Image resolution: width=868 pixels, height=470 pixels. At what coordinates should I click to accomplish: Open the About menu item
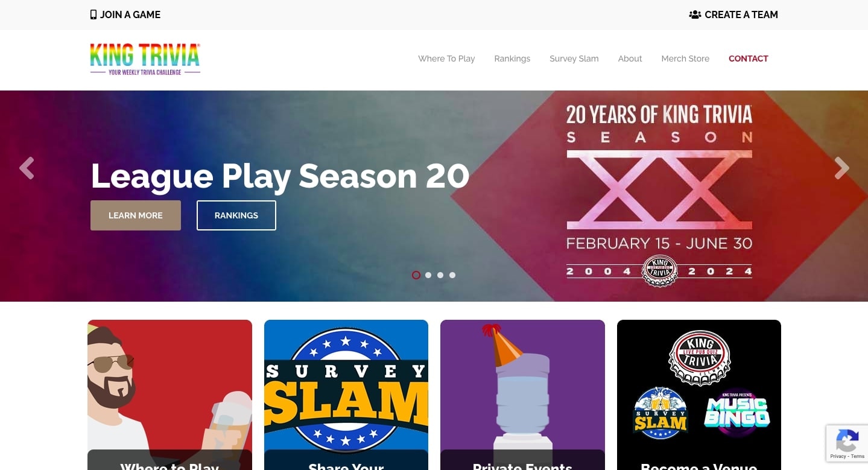click(630, 59)
